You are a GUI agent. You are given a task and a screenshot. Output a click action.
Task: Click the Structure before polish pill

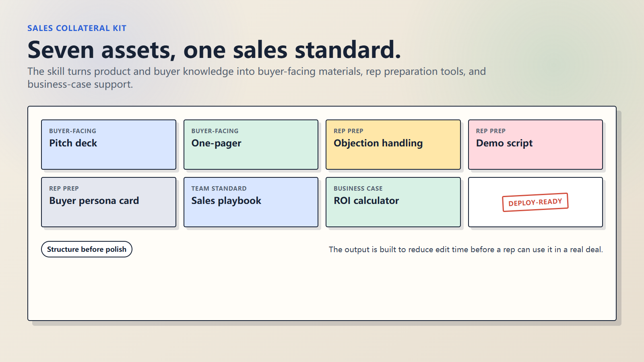(x=87, y=249)
